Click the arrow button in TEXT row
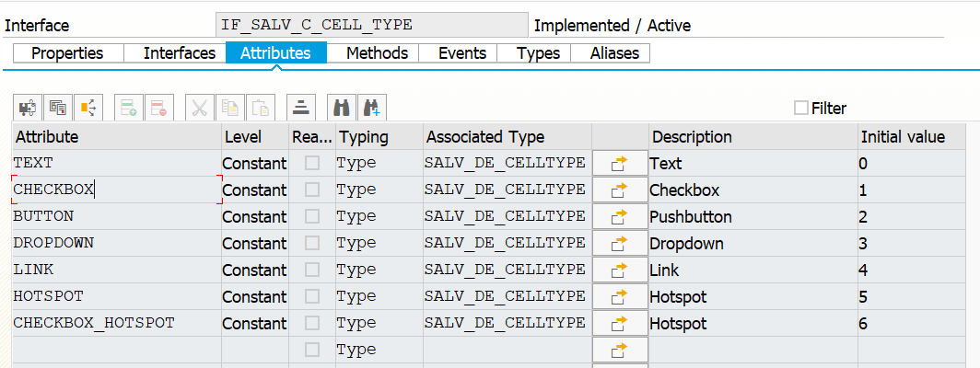The image size is (980, 368). (x=620, y=164)
